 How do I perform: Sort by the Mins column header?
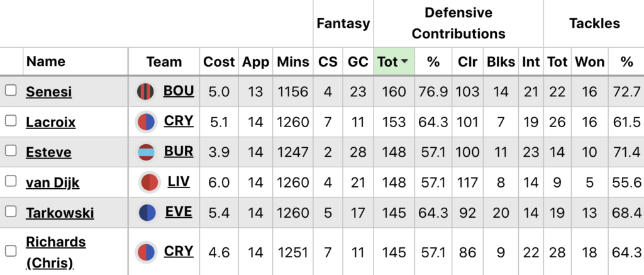[x=294, y=62]
